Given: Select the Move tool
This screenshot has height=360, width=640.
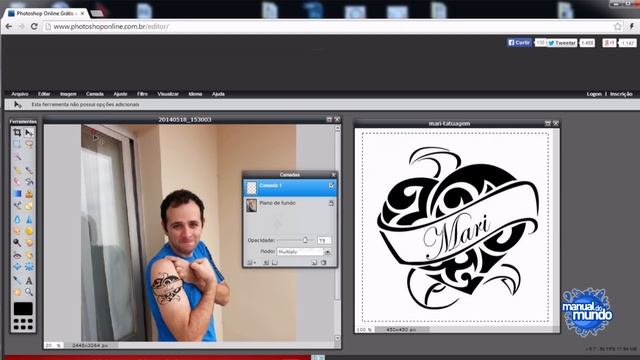Looking at the screenshot, I should (29, 132).
